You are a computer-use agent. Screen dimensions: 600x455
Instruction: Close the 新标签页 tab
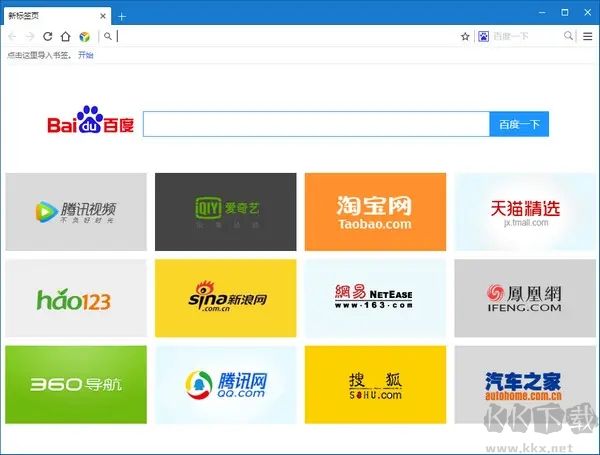tap(103, 16)
